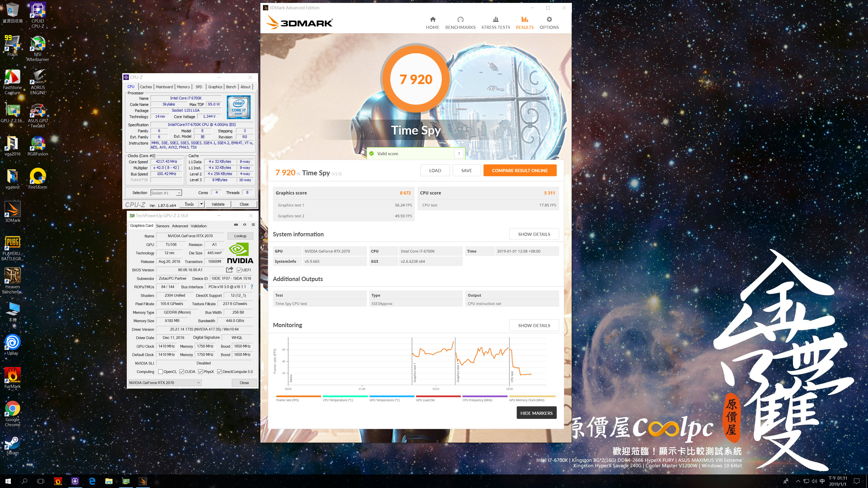Open the Socket #1 selection dropdown in CPU-Z
This screenshot has height=488, width=868.
click(166, 193)
